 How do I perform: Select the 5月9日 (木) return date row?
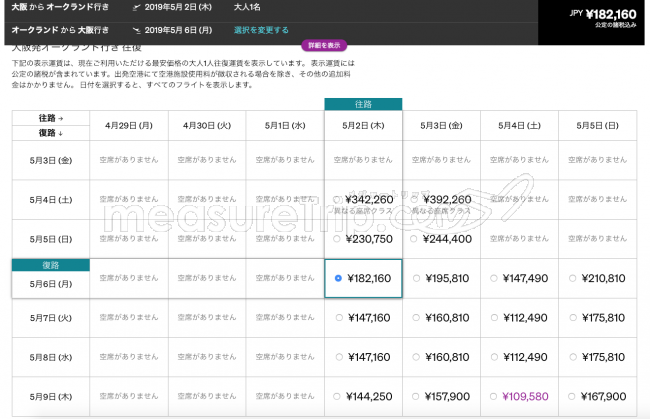[51, 397]
